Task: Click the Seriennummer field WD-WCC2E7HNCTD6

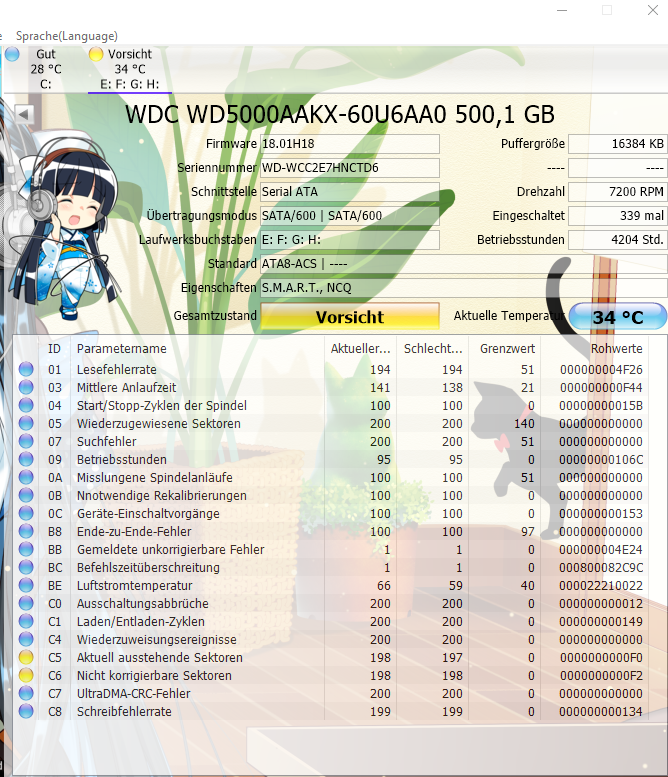Action: pos(350,167)
